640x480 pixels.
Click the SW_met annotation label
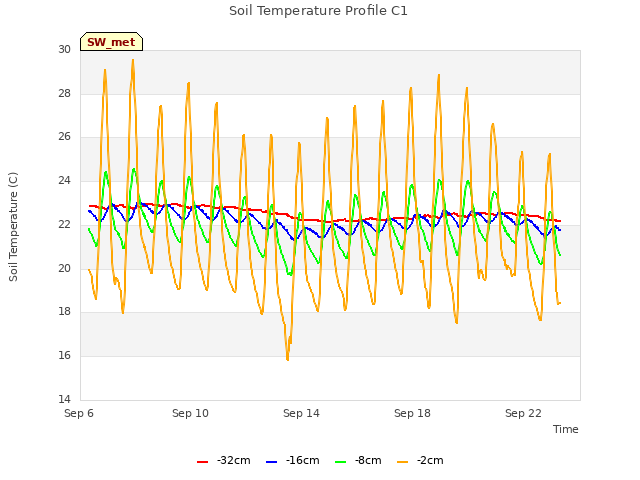coord(111,42)
